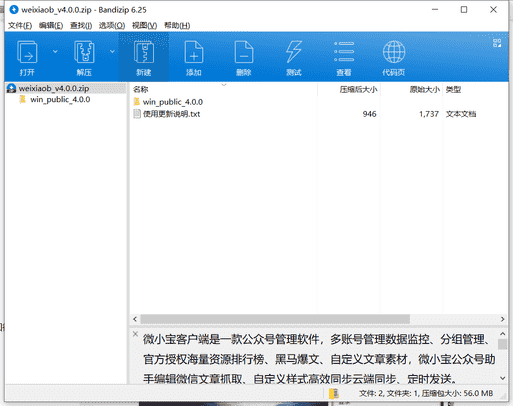Image resolution: width=513 pixels, height=406 pixels.
Task: Open the dropdown arrow beside 解压
Action: click(112, 52)
